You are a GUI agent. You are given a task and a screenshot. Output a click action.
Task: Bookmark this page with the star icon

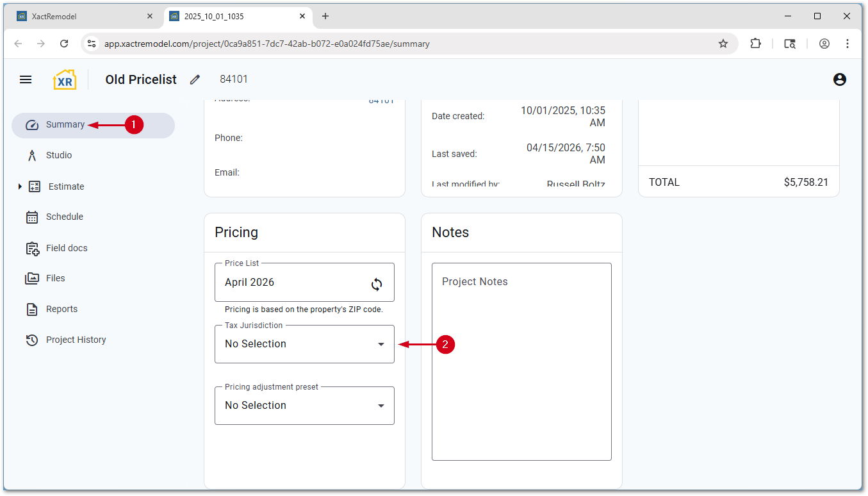point(723,44)
